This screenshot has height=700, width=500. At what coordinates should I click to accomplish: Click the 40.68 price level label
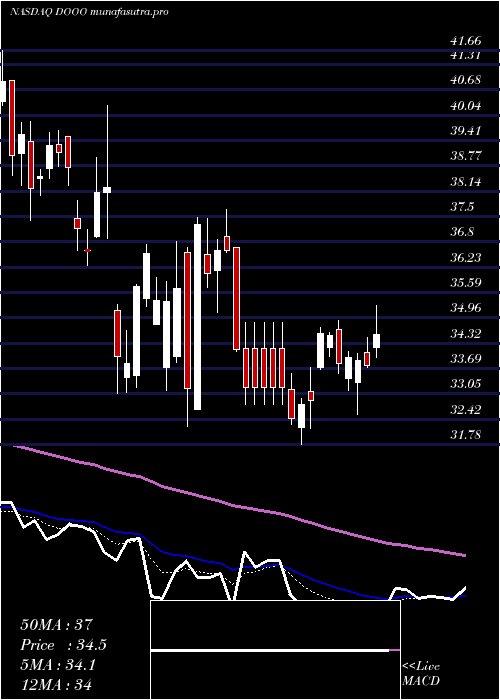click(466, 80)
